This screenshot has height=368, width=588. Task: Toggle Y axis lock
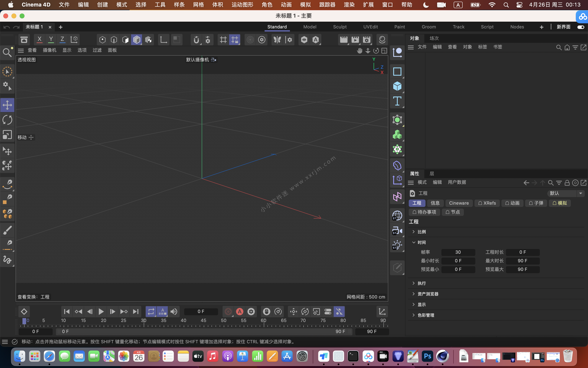click(x=51, y=39)
